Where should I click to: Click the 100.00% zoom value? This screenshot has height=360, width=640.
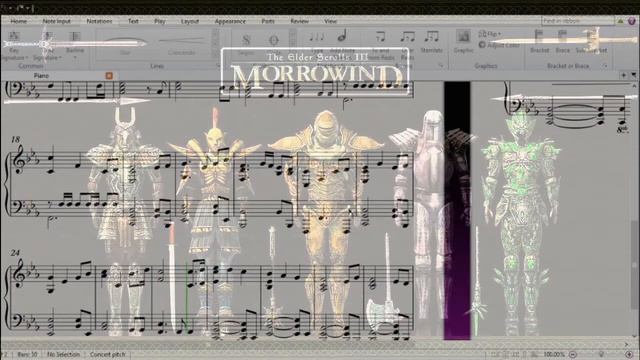coord(554,354)
